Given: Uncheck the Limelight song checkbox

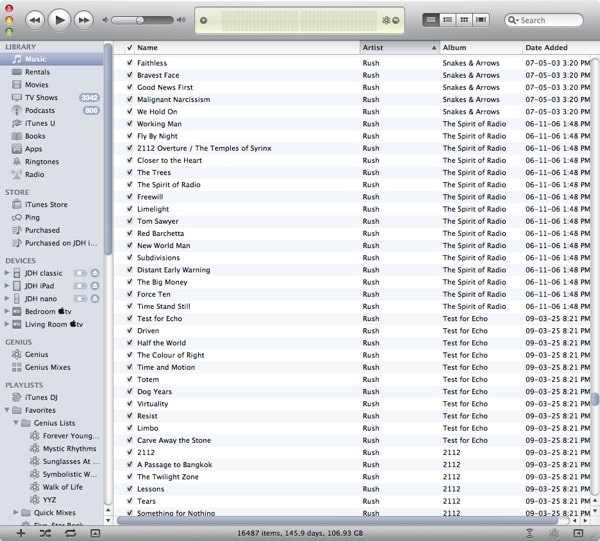Looking at the screenshot, I should pyautogui.click(x=130, y=209).
